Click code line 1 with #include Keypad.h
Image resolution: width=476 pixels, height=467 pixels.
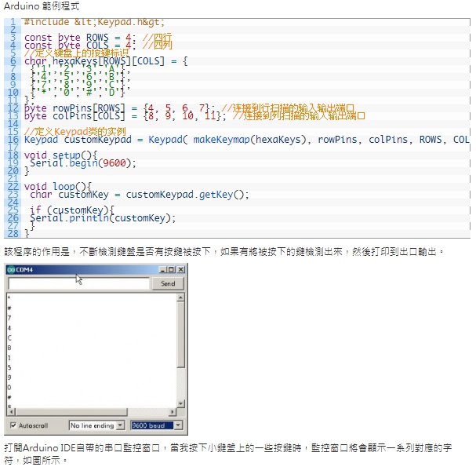click(x=94, y=22)
